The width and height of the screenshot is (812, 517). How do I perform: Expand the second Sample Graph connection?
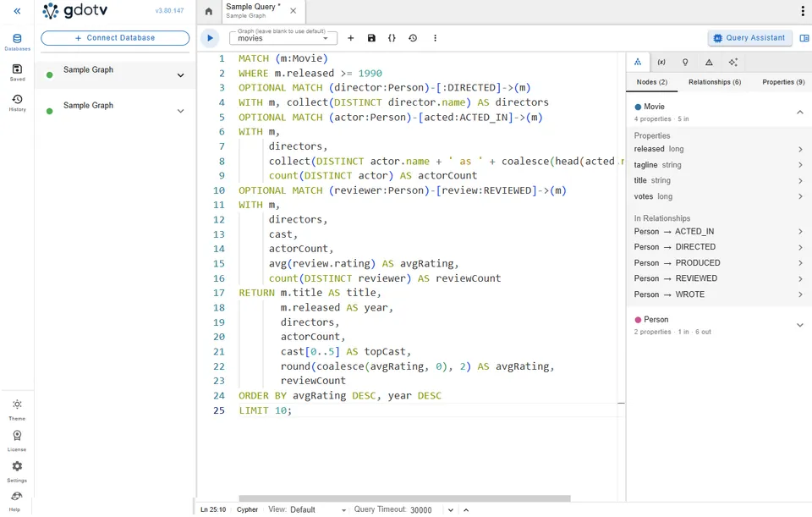[181, 111]
